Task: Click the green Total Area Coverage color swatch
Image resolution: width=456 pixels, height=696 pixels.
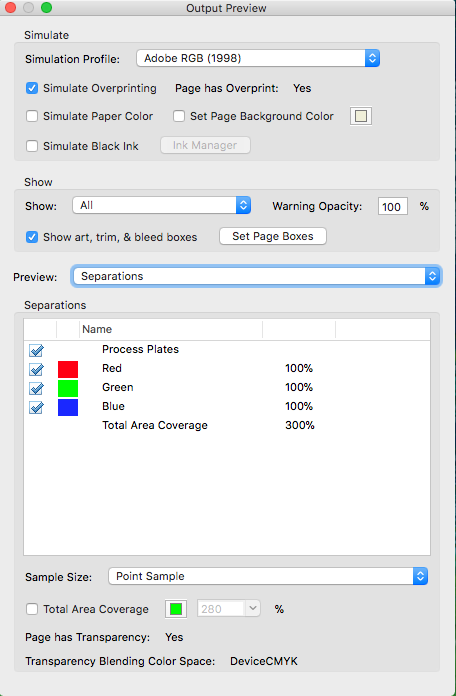Action: pyautogui.click(x=176, y=609)
